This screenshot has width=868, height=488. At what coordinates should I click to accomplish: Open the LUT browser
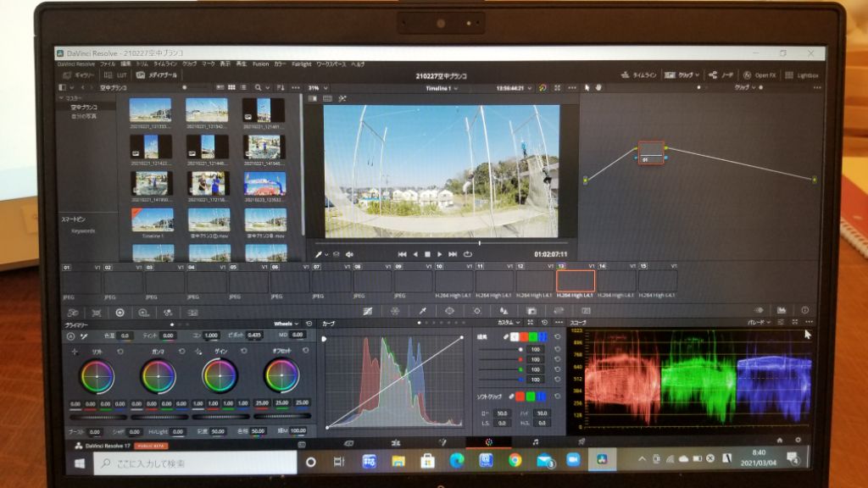point(115,75)
